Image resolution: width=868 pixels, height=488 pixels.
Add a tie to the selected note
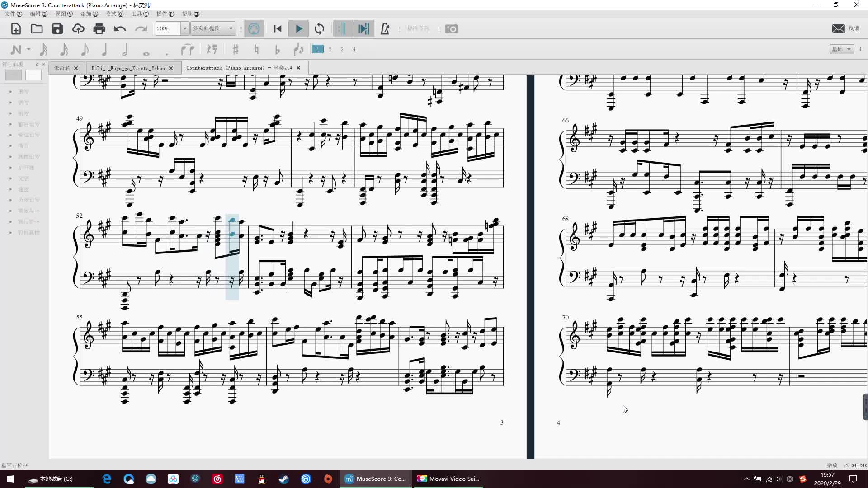187,49
